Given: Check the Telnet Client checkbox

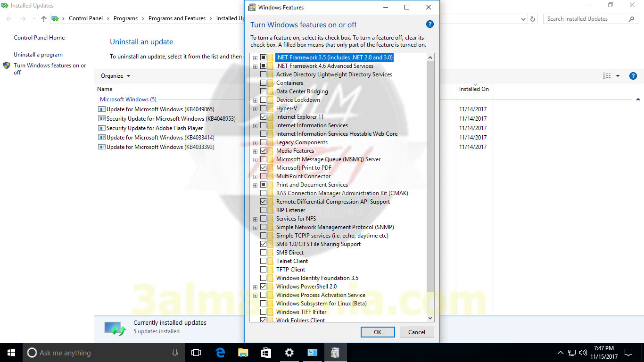Looking at the screenshot, I should 263,261.
